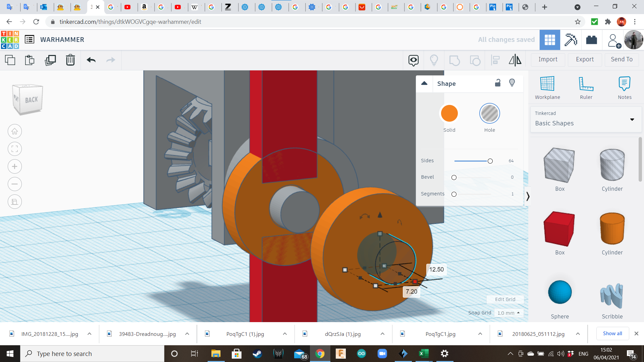Set shape to Solid
Viewport: 644px width, 362px height.
449,114
